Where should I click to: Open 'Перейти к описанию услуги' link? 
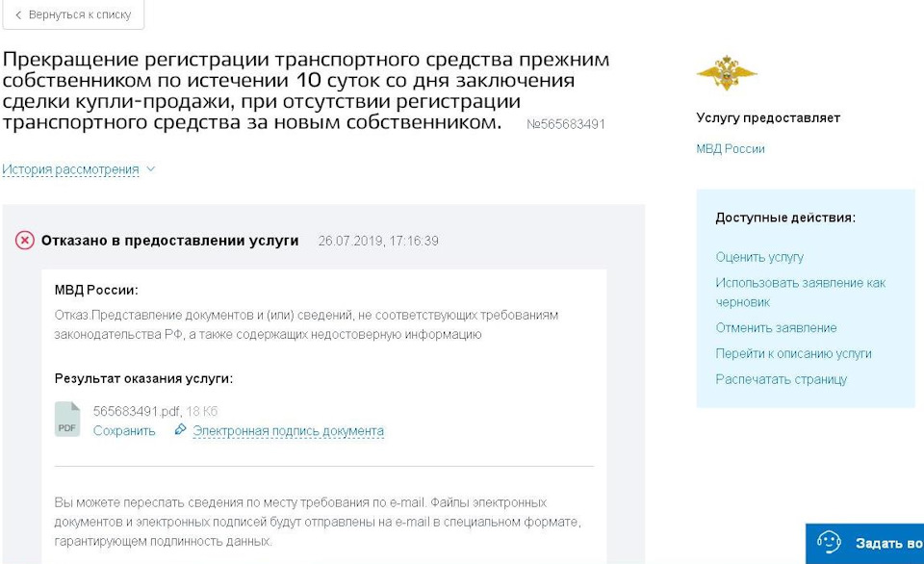coord(793,353)
